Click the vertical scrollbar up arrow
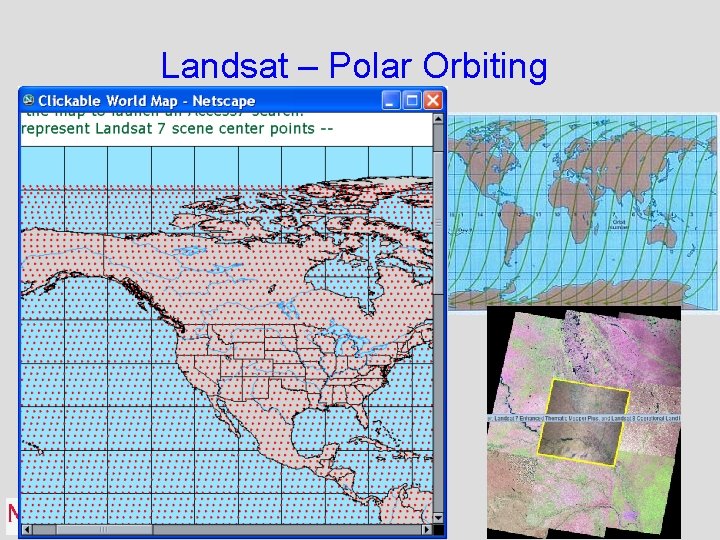This screenshot has width=720, height=540. 438,119
